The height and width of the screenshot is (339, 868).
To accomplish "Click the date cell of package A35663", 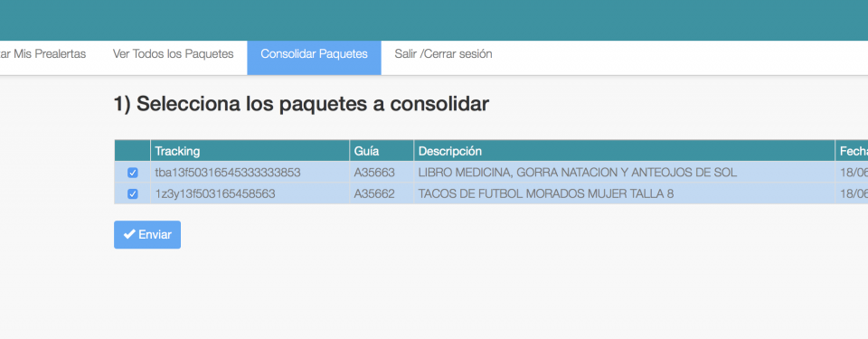I will [x=852, y=173].
